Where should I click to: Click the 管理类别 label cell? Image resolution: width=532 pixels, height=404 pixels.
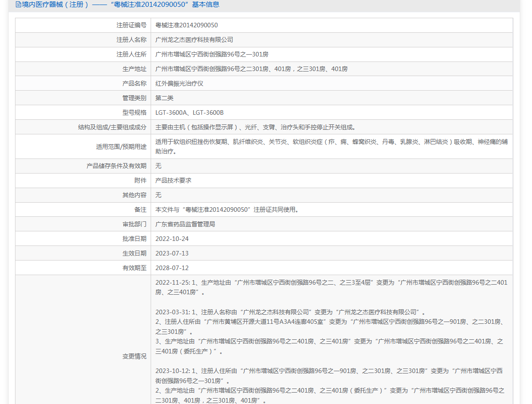pos(83,98)
